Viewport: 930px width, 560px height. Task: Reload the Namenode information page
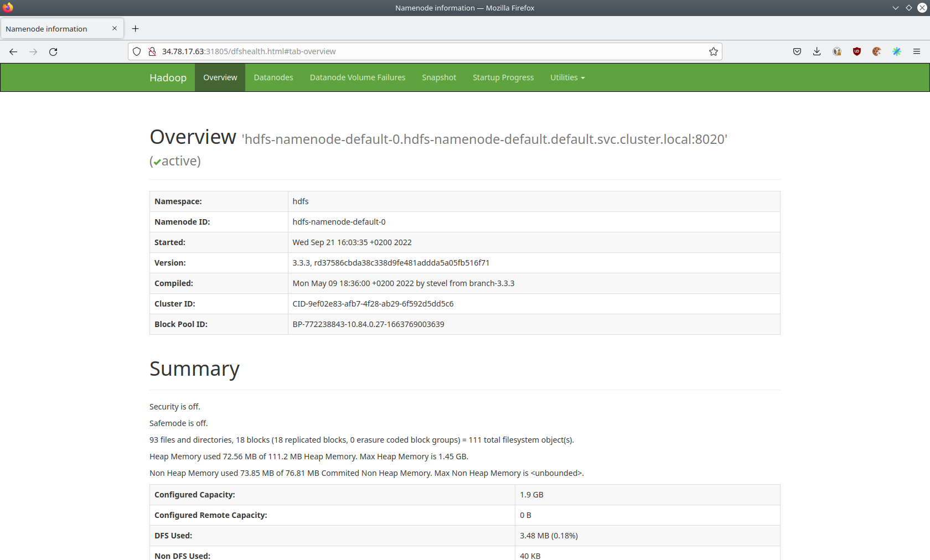coord(53,51)
